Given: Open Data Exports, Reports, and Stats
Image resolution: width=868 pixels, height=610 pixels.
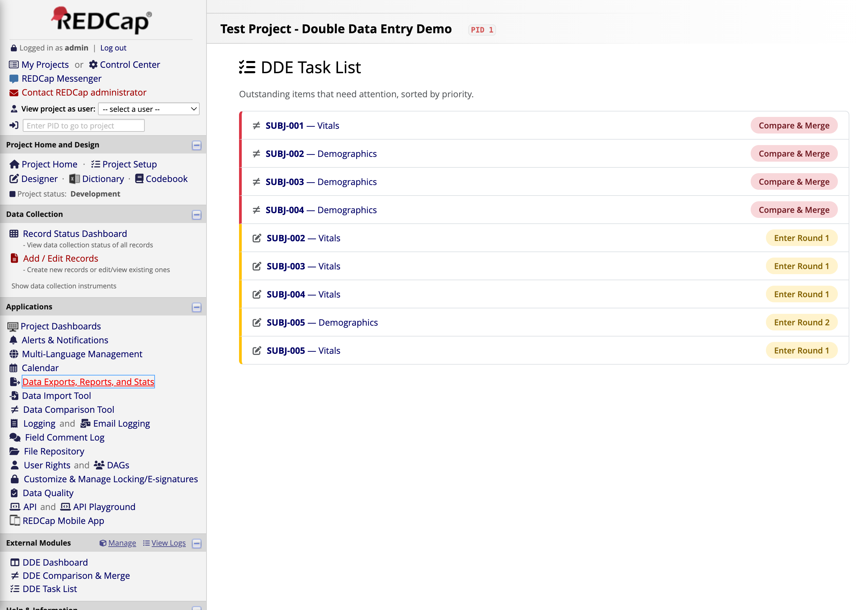Looking at the screenshot, I should (88, 382).
